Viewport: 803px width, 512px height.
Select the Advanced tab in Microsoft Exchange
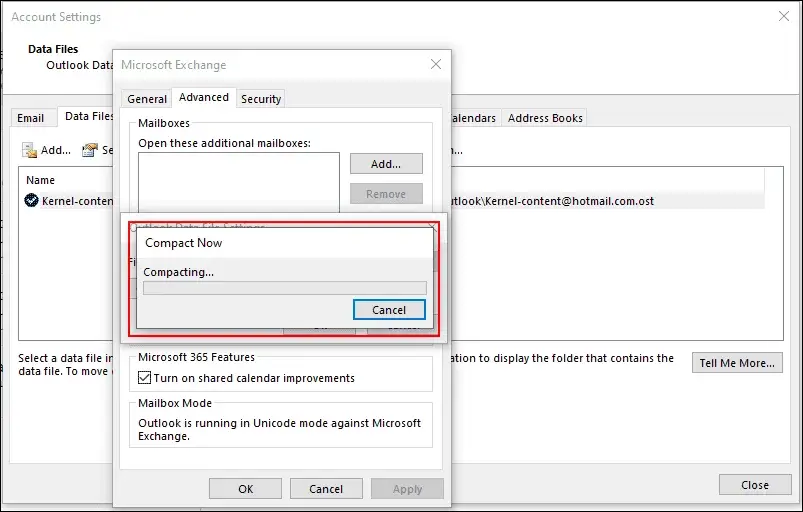click(x=204, y=97)
